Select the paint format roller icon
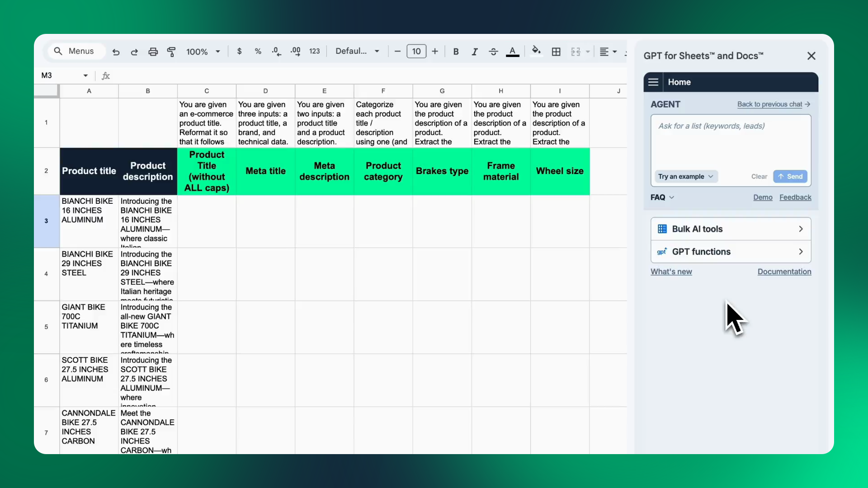 click(x=171, y=52)
